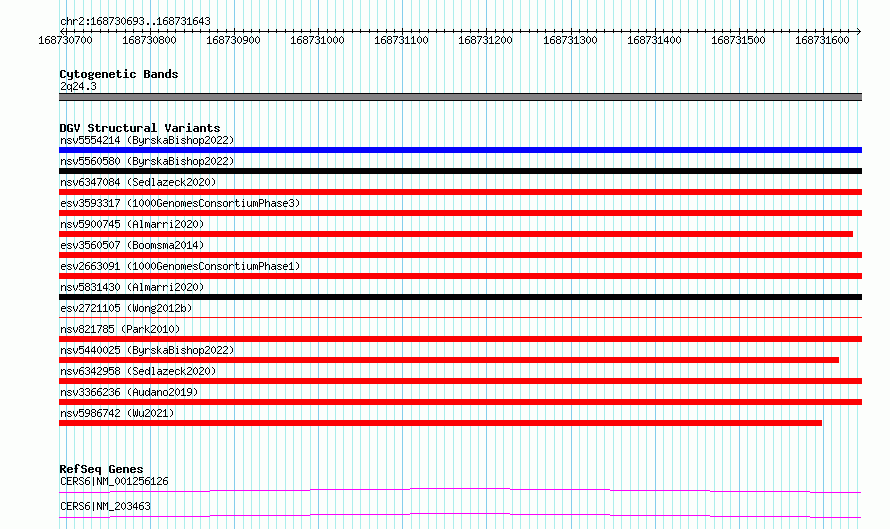Viewport: 890px width, 529px height.
Task: Click ruler position 168731000
Action: click(x=317, y=40)
